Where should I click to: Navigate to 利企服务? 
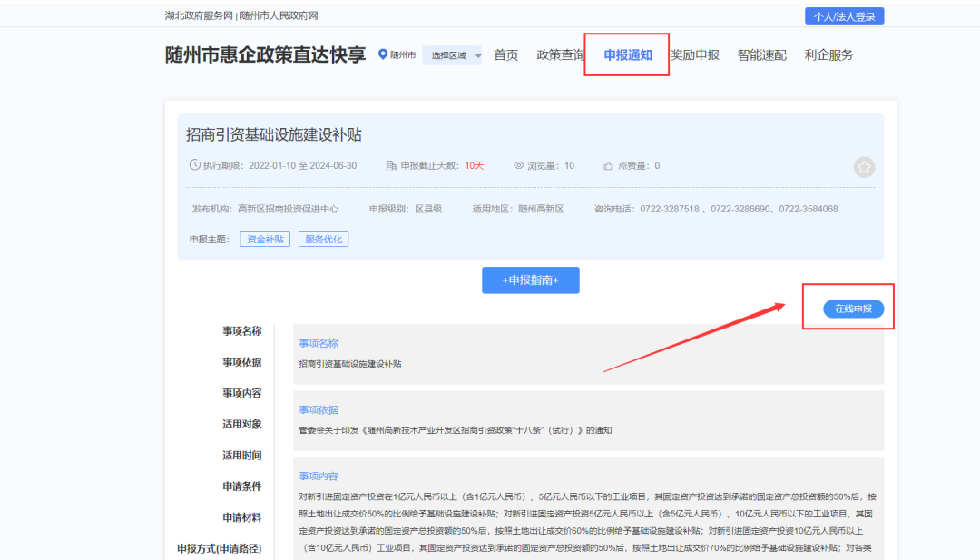828,54
